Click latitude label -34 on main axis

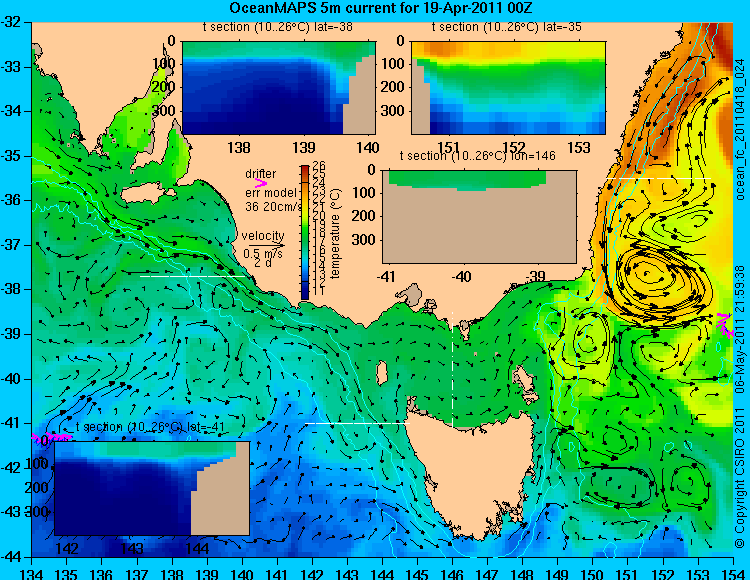tap(10, 111)
